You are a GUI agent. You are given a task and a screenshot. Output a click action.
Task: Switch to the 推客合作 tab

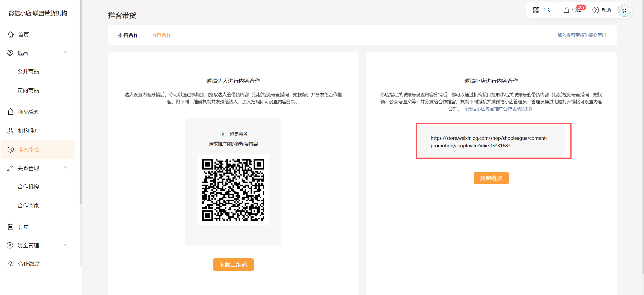tap(128, 35)
